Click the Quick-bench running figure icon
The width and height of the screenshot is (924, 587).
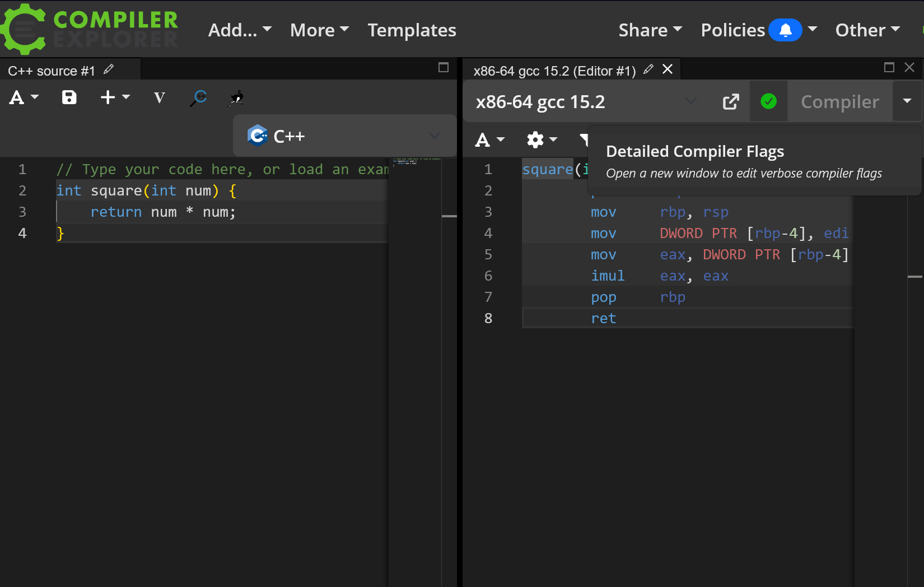click(237, 98)
